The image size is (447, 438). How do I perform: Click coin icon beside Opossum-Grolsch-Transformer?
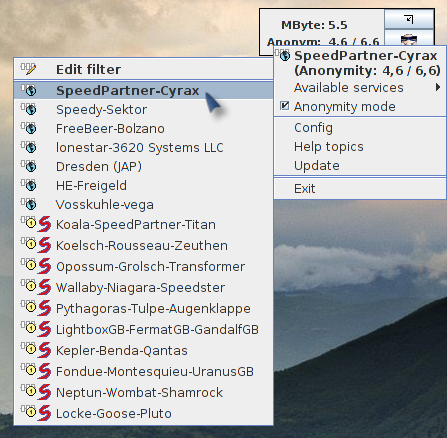[x=30, y=265]
